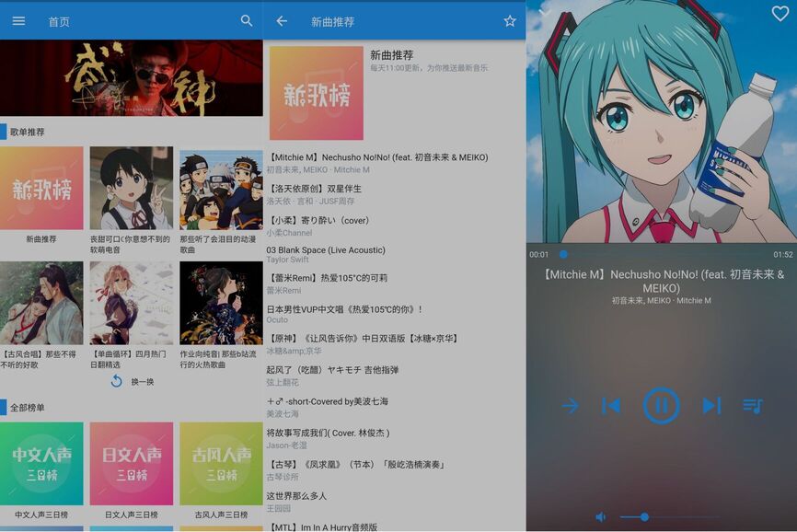Click the elapsed time 00:01
797x532 pixels.
click(538, 255)
